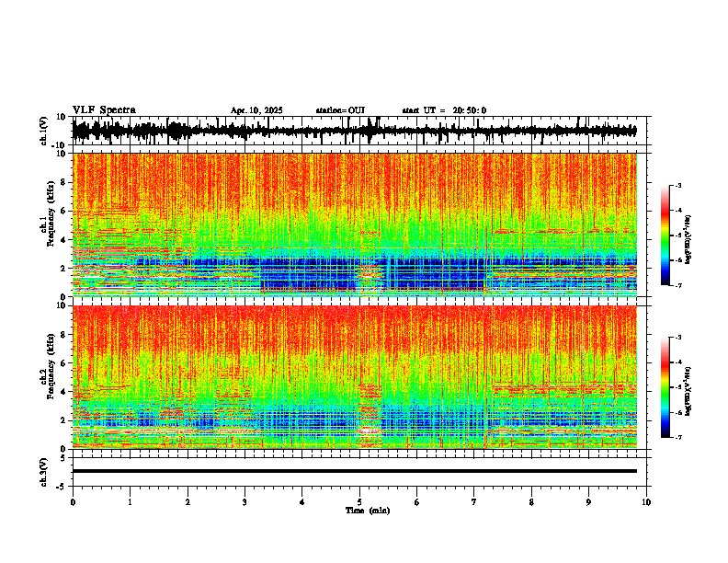Viewport: 728px width, 563px height.
Task: Click the time axis tick label "1"
Action: 130,502
